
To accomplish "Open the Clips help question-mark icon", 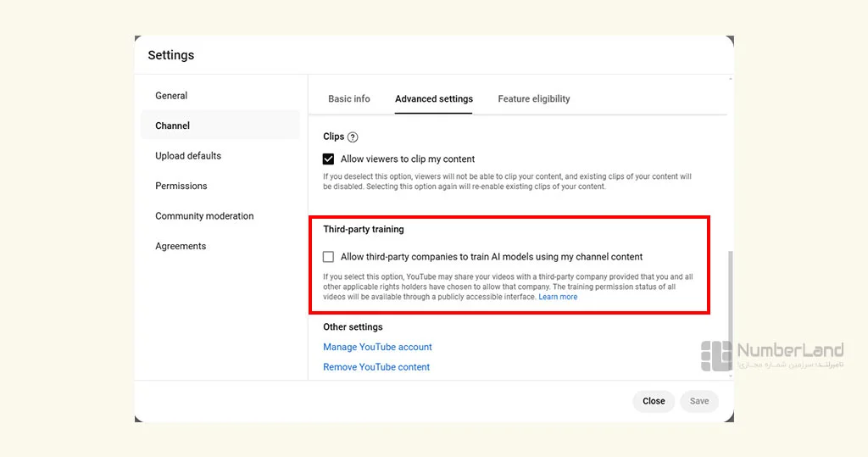I will coord(353,137).
